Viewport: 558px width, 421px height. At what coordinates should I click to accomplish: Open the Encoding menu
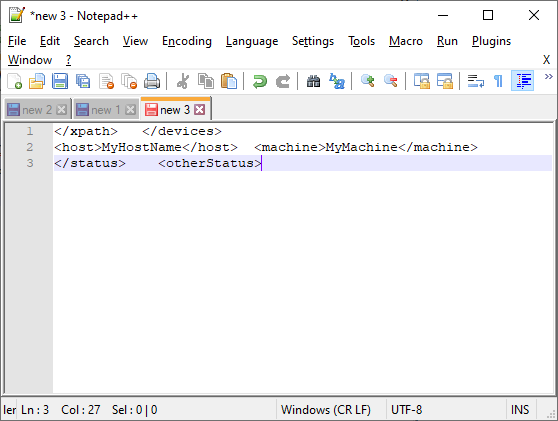187,41
